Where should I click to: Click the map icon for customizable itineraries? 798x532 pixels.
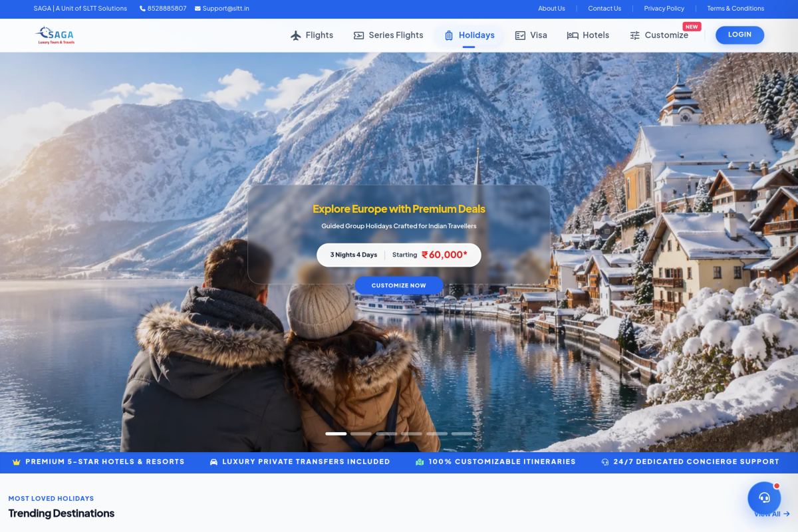(x=420, y=462)
